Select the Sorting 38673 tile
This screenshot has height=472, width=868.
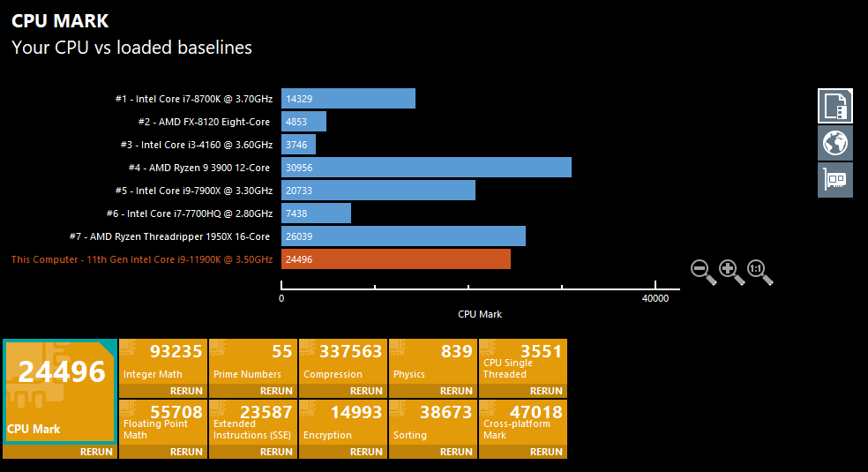pos(433,423)
